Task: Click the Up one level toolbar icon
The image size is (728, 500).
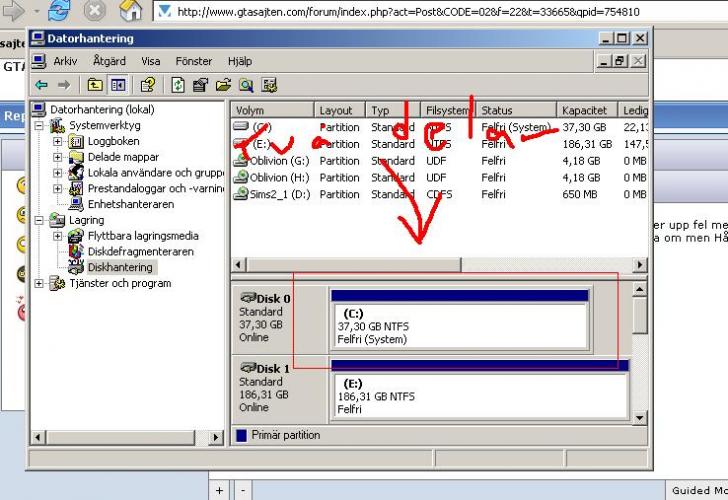Action: (x=95, y=85)
